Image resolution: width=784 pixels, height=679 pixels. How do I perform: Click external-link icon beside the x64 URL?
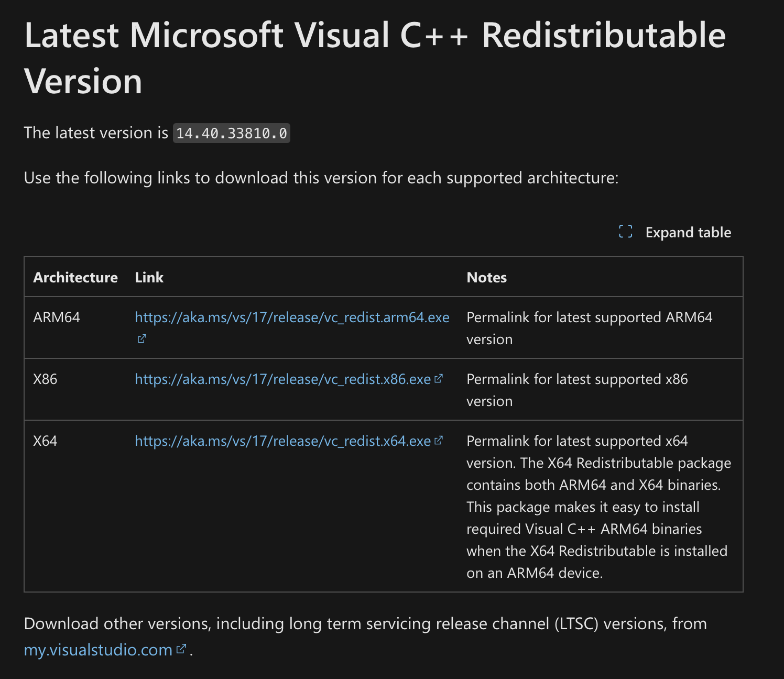pyautogui.click(x=439, y=440)
